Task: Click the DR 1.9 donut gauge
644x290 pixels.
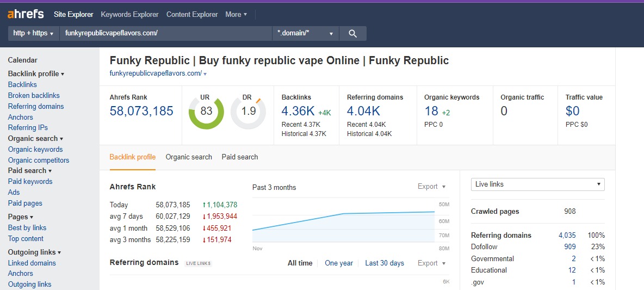Action: coord(249,112)
